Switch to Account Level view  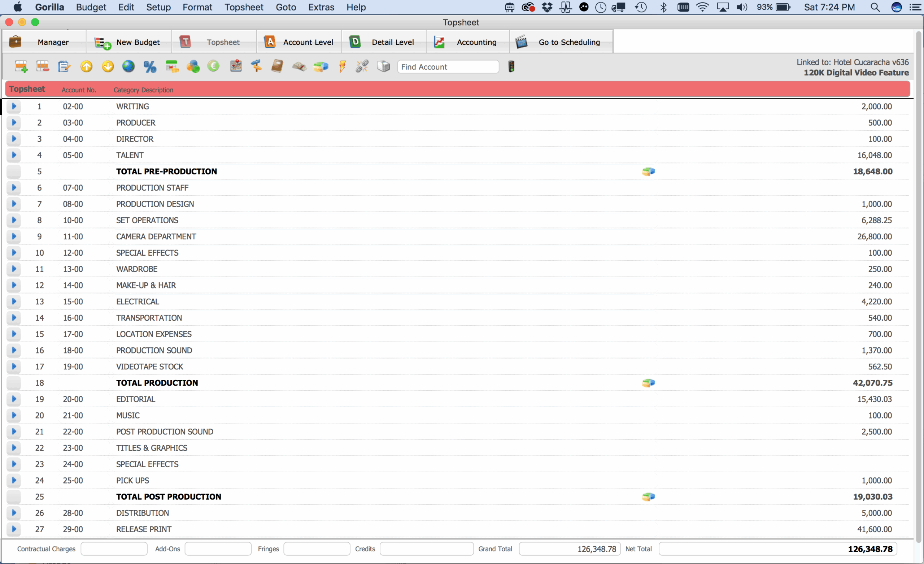pos(299,42)
